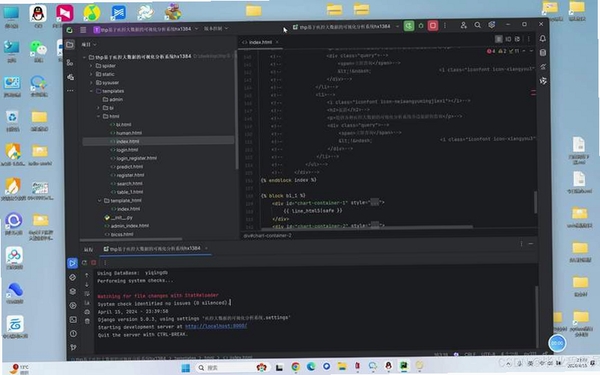Switch editor to preview-only mode
This screenshot has width=600, height=375.
[x=517, y=39]
